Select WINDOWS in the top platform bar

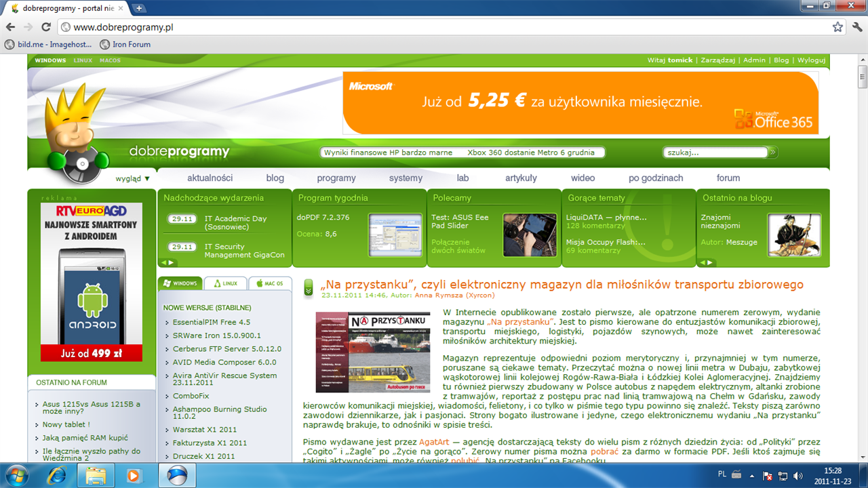tap(50, 60)
